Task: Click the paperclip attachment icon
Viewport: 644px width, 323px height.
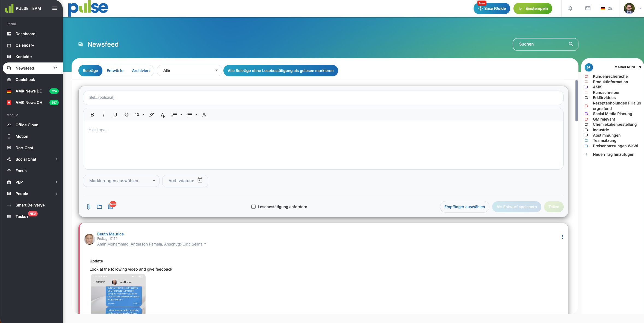Action: pos(88,207)
